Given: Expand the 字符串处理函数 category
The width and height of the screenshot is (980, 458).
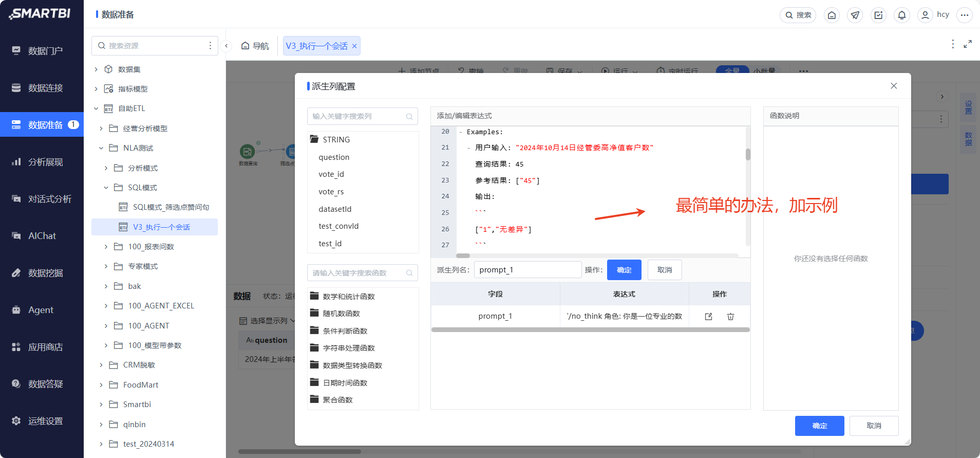Looking at the screenshot, I should 343,348.
